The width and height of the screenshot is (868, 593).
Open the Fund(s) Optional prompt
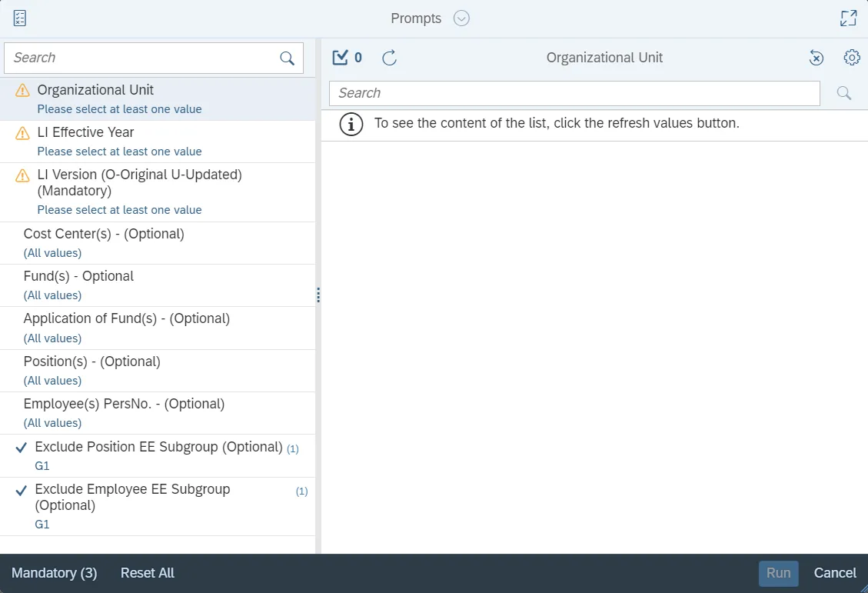point(78,276)
